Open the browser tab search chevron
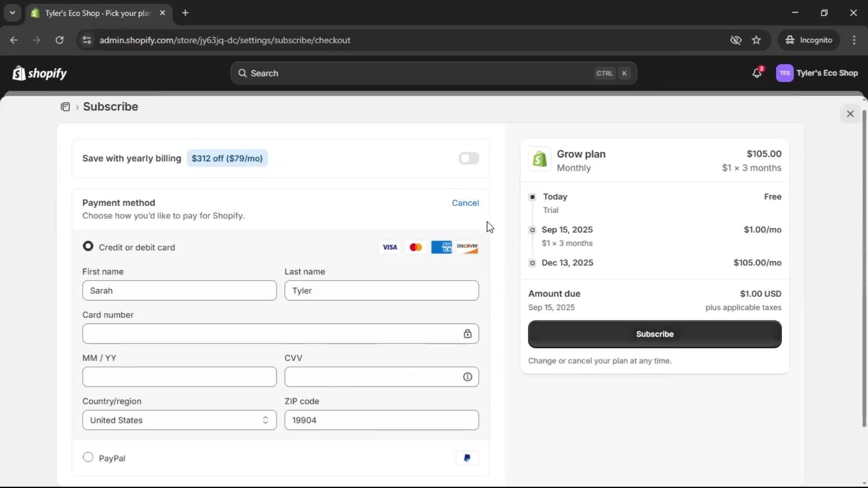 click(x=12, y=13)
